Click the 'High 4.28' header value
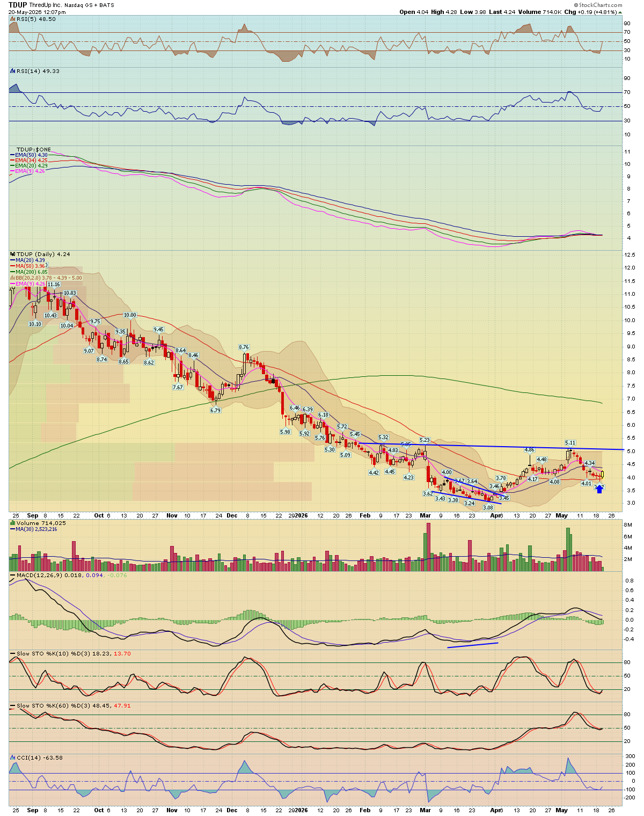Viewport: 644px width, 816px height. [x=445, y=12]
